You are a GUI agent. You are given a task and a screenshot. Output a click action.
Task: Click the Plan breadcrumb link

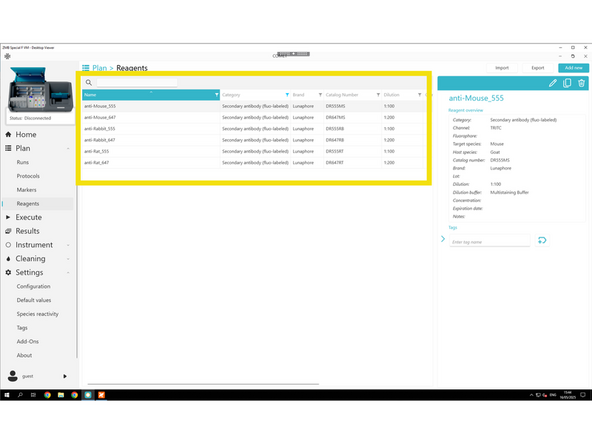pyautogui.click(x=99, y=68)
